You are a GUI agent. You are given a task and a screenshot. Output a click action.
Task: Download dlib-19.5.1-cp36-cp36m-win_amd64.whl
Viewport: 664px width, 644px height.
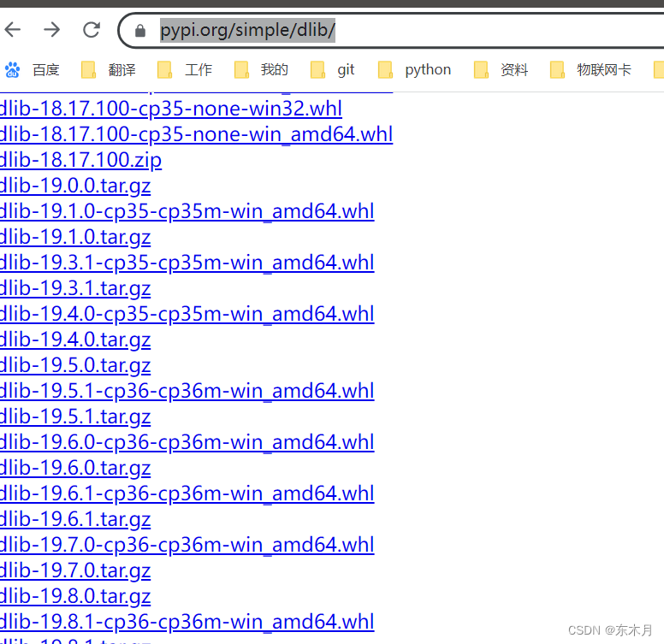click(x=187, y=391)
